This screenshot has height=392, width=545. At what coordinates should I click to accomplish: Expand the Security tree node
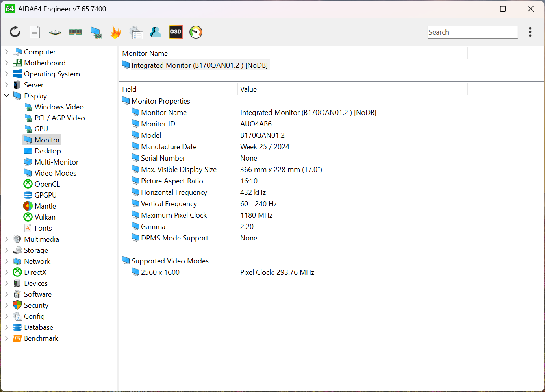6,305
